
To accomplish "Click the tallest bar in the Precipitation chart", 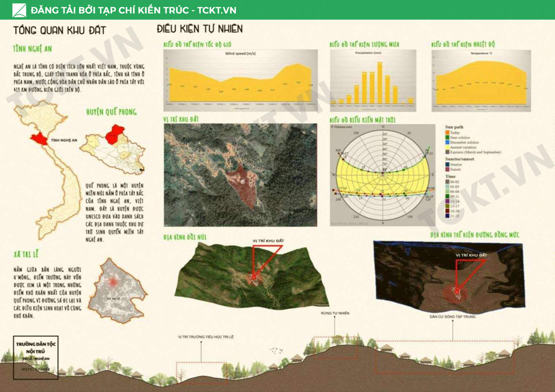I will pos(380,83).
